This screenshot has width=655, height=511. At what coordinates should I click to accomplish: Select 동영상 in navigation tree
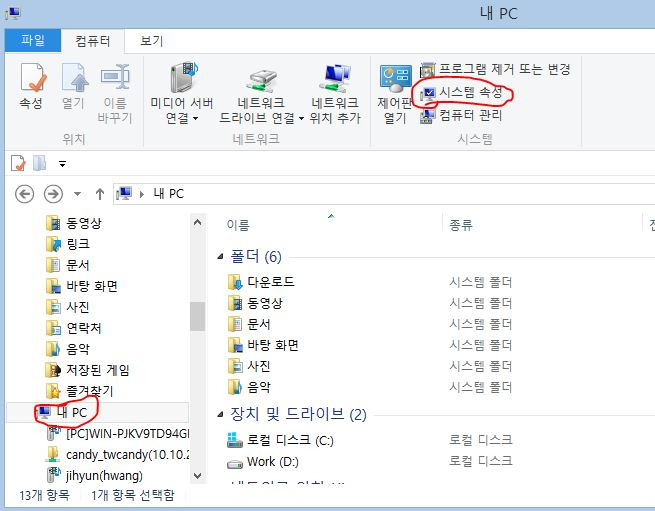[x=74, y=223]
